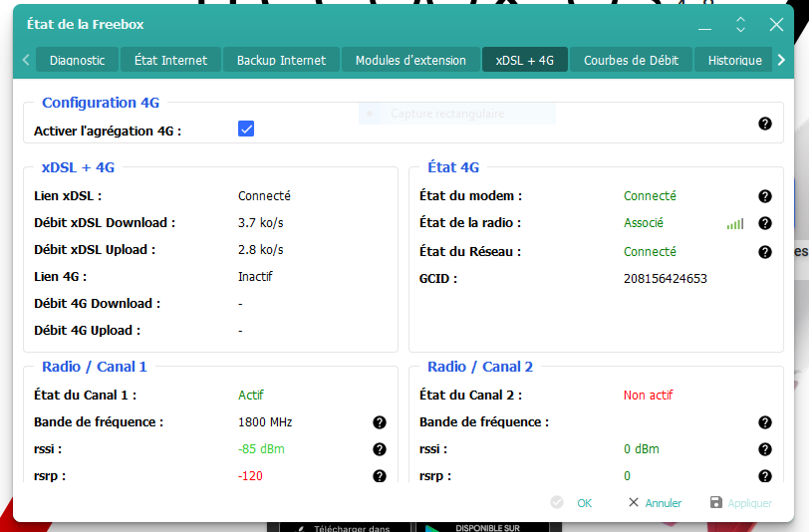
Task: Click help icon for Canal 1 Bande de fréquence
Action: (380, 422)
